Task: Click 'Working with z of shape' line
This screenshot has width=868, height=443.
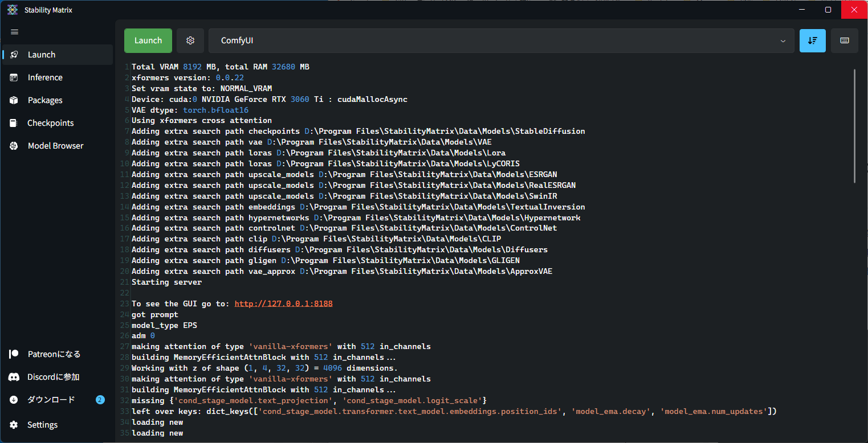Action: (264, 368)
